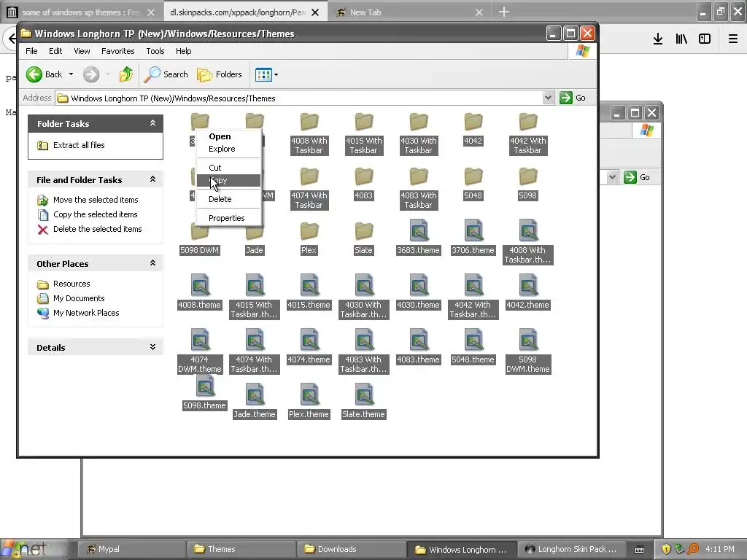747x560 pixels.
Task: Choose Properties in context menu
Action: click(x=228, y=218)
